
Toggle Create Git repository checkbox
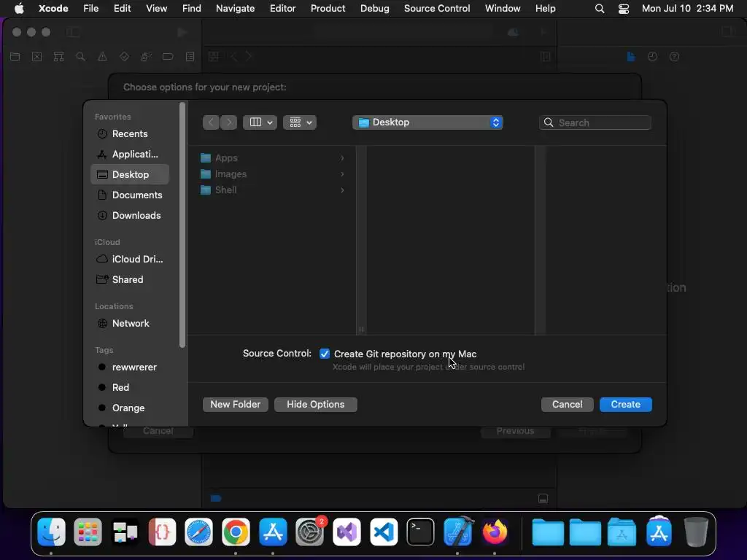coord(325,354)
